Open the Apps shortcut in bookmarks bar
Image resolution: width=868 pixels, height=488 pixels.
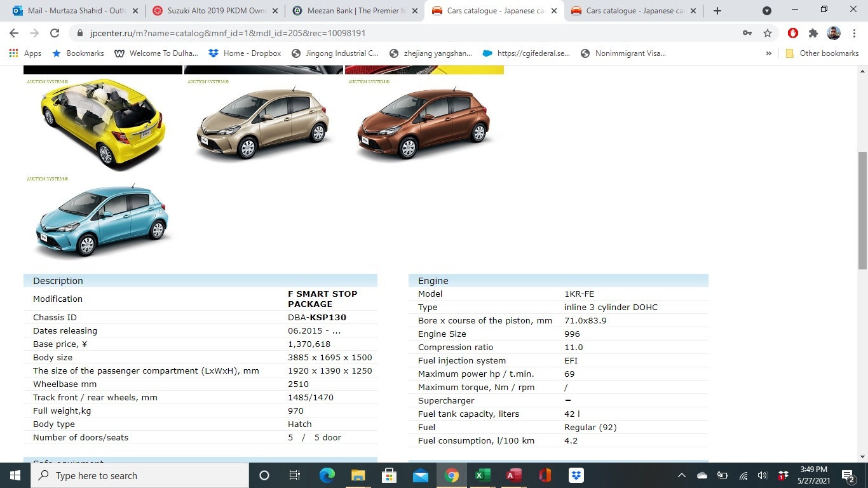pyautogui.click(x=25, y=53)
